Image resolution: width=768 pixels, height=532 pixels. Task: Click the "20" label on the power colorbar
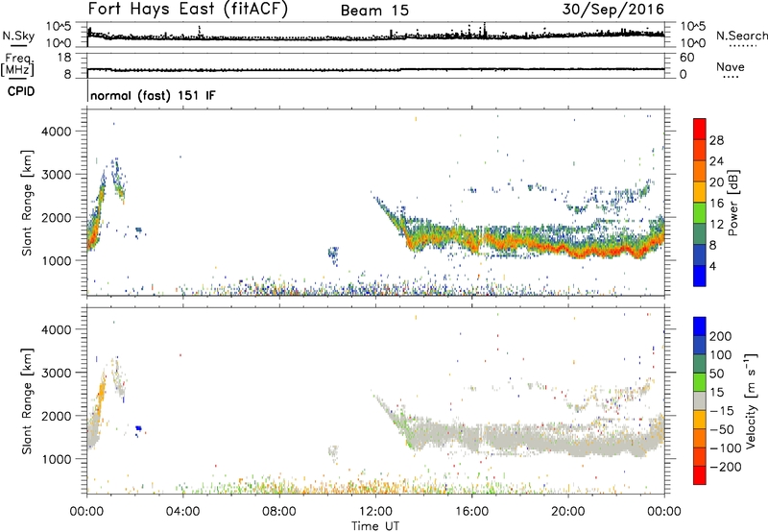[716, 182]
